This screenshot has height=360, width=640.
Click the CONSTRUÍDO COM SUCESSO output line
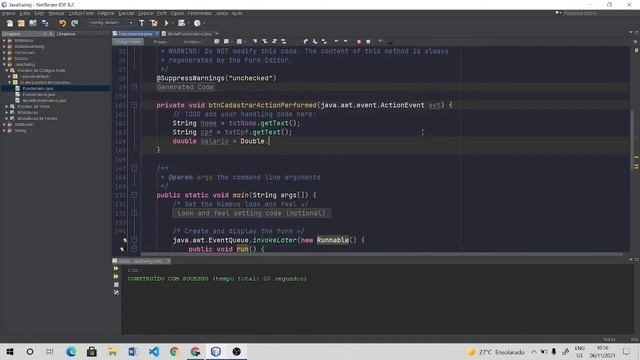pos(217,278)
